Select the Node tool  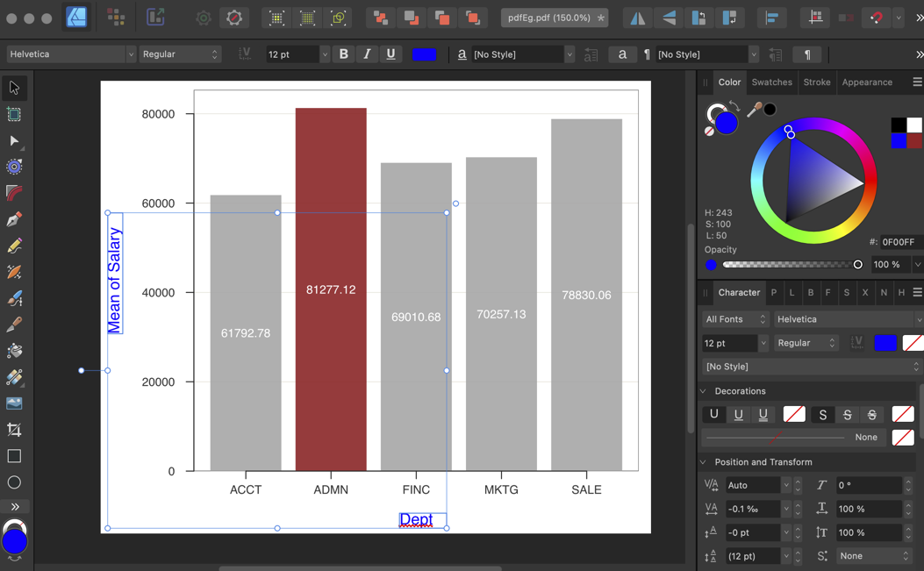[14, 140]
